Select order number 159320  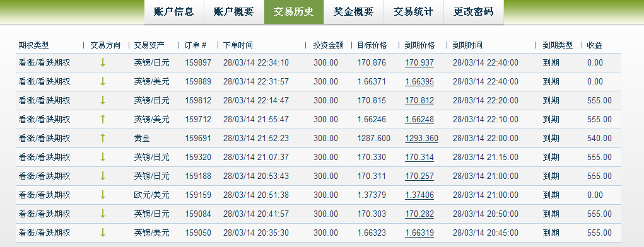point(198,157)
